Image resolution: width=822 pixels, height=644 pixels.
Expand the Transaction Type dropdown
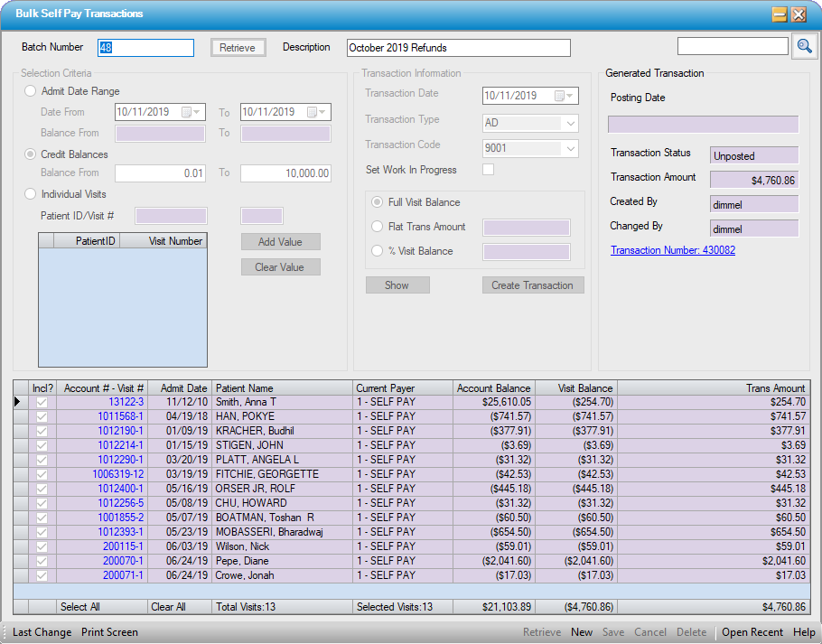coord(570,123)
